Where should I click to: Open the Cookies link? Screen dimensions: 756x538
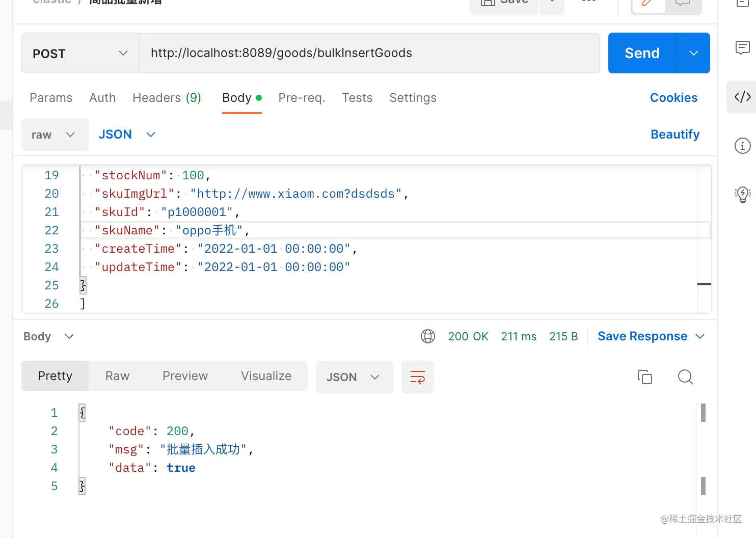coord(673,98)
